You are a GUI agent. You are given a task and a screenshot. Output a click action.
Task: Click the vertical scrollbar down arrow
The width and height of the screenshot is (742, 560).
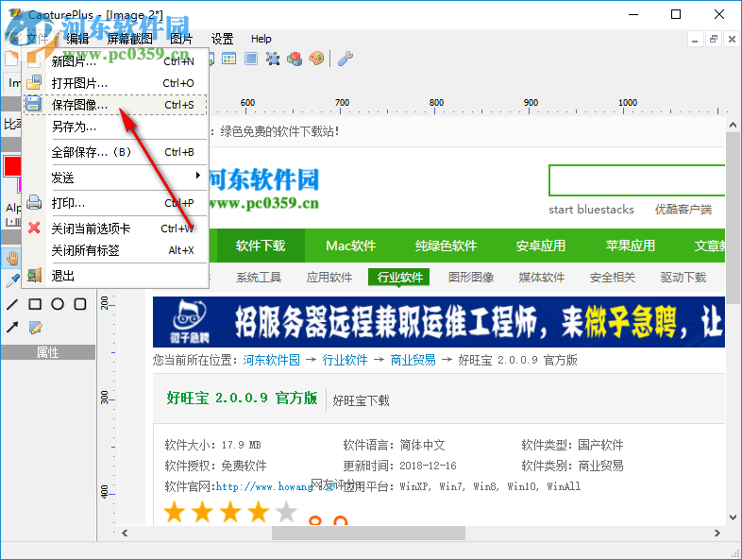click(x=733, y=518)
